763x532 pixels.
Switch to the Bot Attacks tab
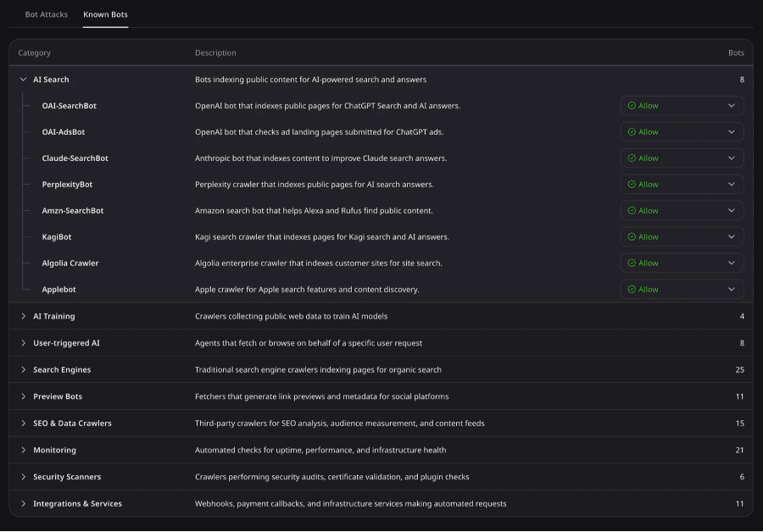pos(47,14)
